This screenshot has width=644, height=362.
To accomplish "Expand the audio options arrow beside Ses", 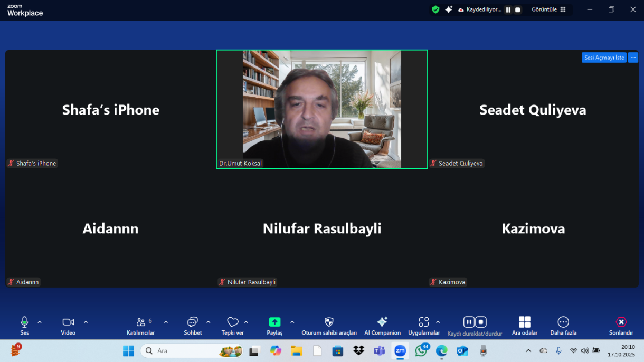I will click(40, 322).
